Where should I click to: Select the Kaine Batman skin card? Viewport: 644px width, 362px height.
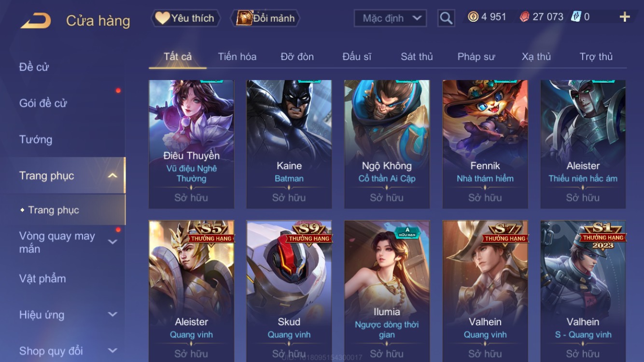289,144
